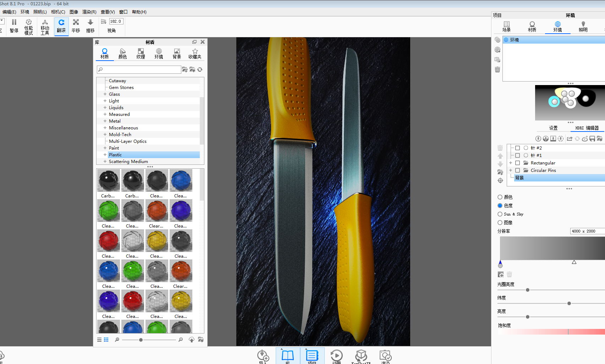Click the 导入 import icon
Image resolution: width=605 pixels, height=364 pixels.
pos(263,356)
